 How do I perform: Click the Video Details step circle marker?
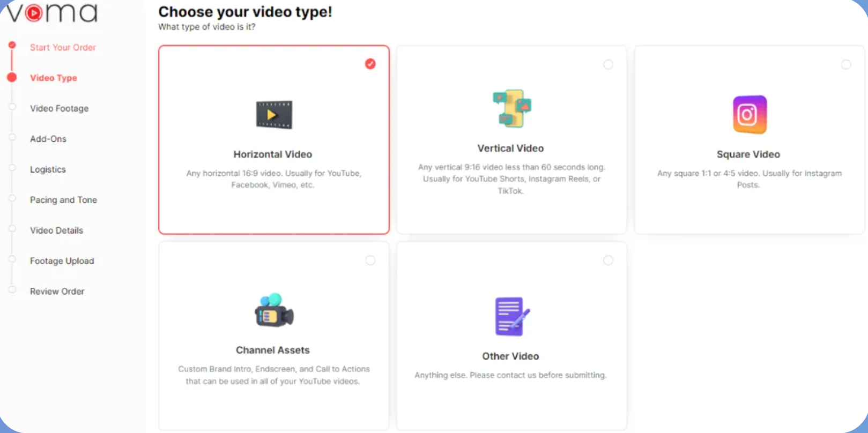point(12,229)
